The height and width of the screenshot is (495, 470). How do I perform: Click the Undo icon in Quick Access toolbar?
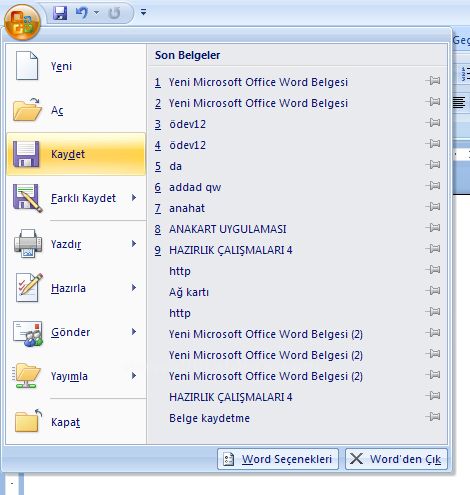[x=82, y=13]
